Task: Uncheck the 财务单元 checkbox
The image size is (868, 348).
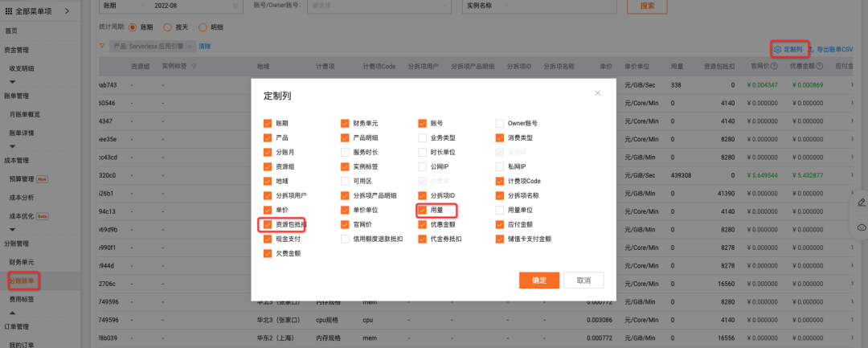Action: click(345, 124)
